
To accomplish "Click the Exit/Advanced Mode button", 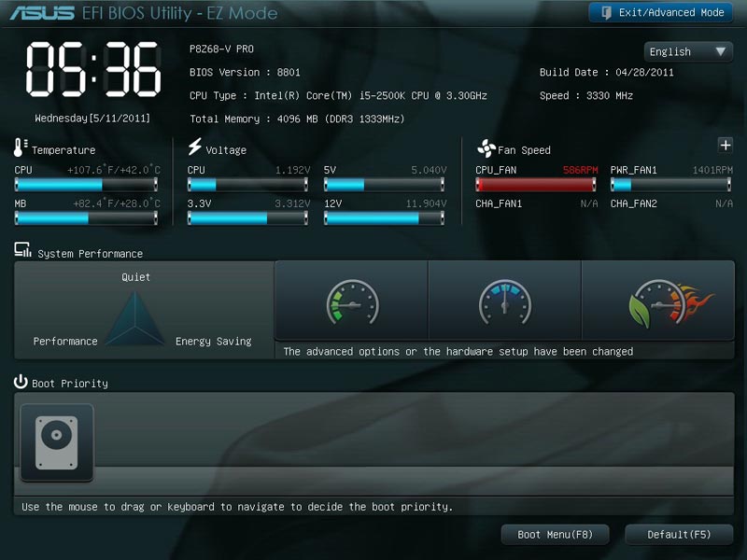I will (x=660, y=12).
